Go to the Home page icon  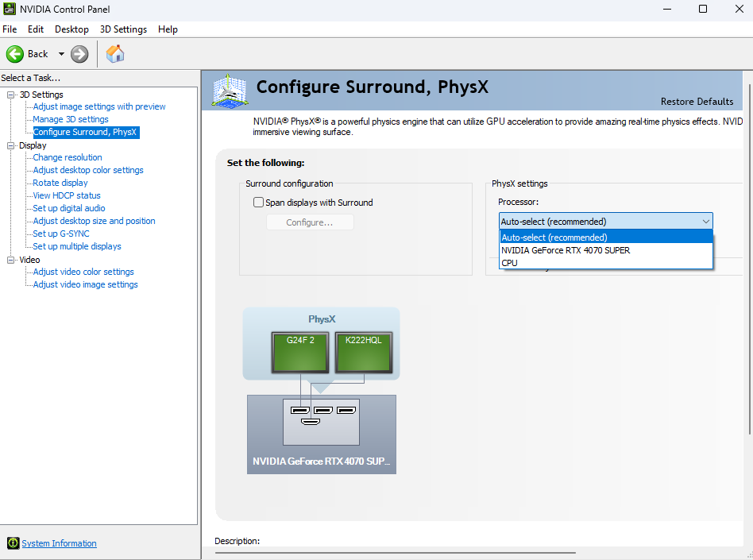(x=115, y=54)
